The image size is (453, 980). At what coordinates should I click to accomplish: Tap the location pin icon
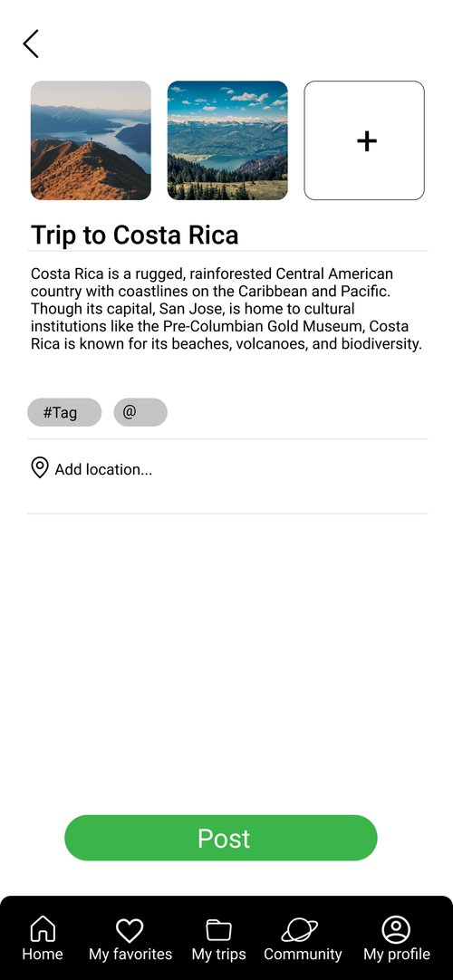coord(40,467)
